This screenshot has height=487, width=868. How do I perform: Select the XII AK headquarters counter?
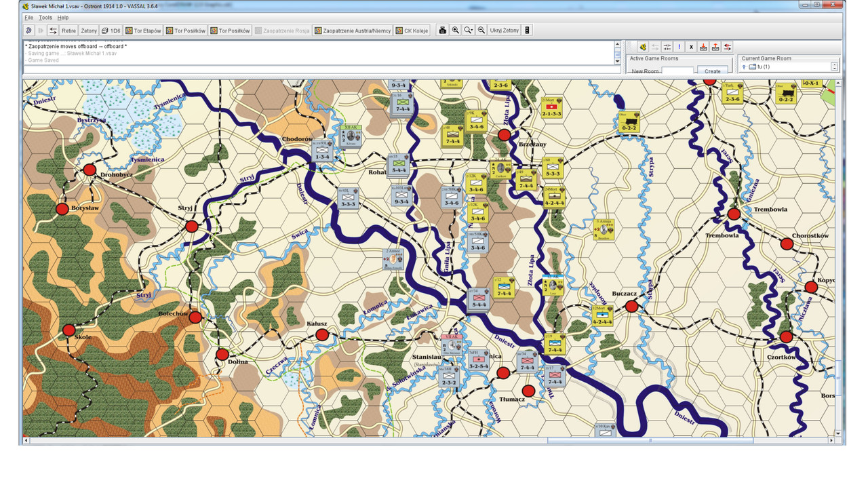tap(351, 135)
